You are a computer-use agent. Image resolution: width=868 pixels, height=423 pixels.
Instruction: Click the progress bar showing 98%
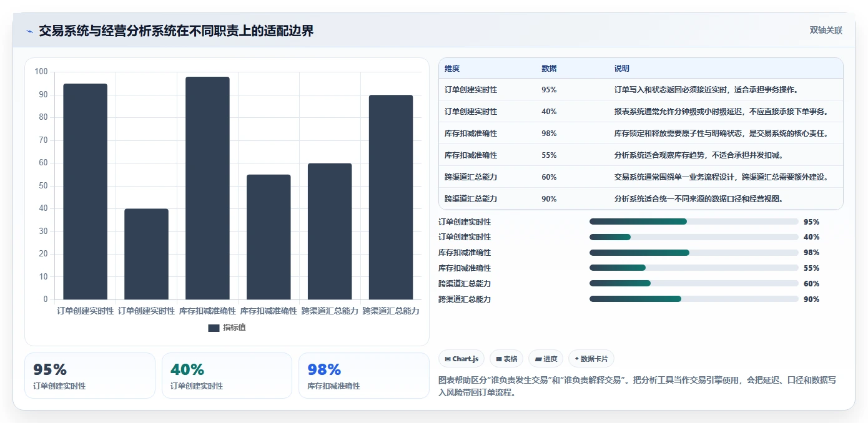point(694,253)
